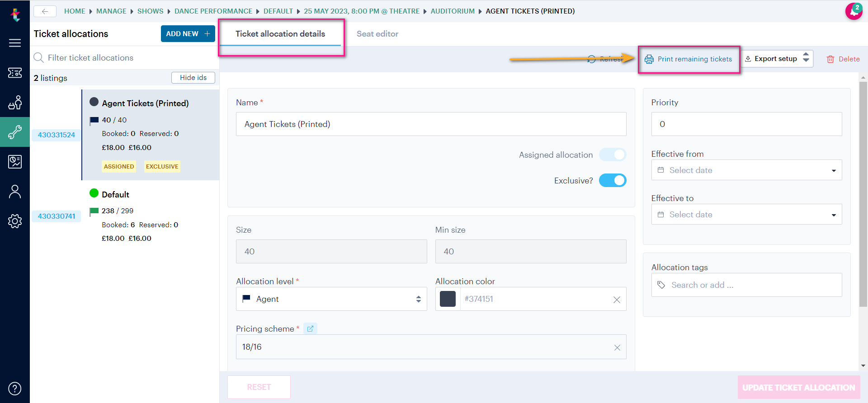868x403 pixels.
Task: Click the ticket icon in the sidebar
Action: [x=15, y=73]
